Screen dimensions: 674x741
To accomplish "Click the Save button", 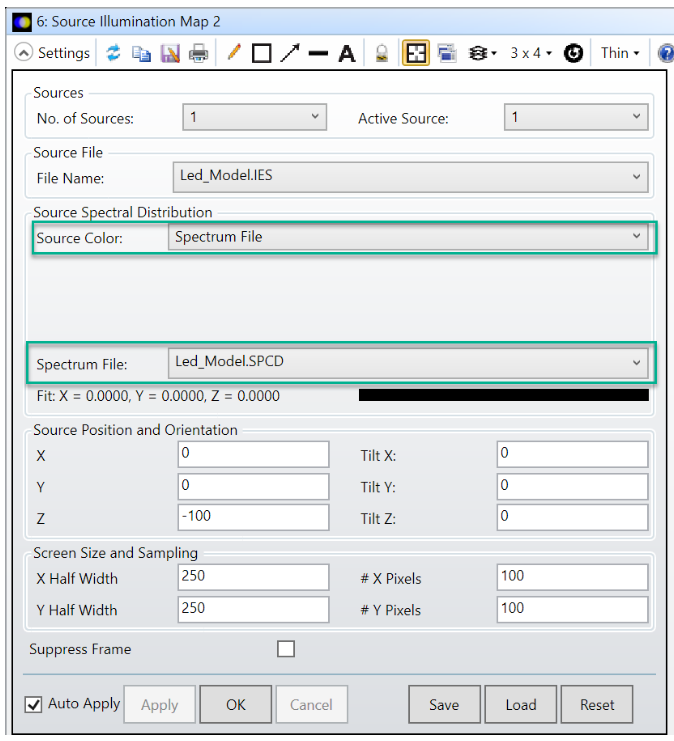I will [444, 704].
